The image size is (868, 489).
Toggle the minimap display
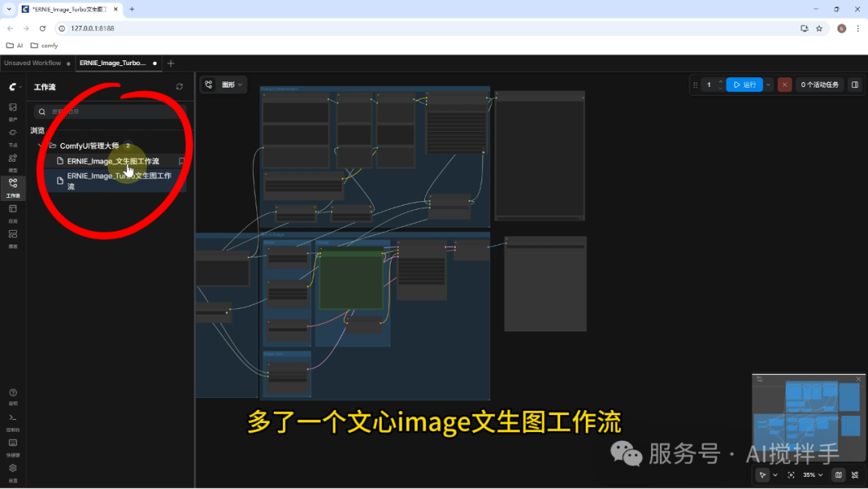838,475
